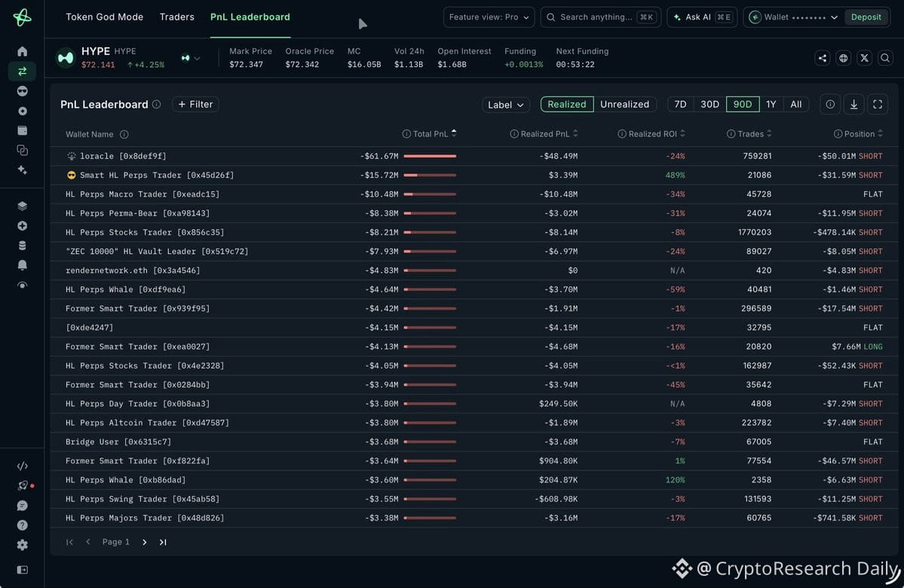Open the code API icon in the sidebar

[22, 466]
